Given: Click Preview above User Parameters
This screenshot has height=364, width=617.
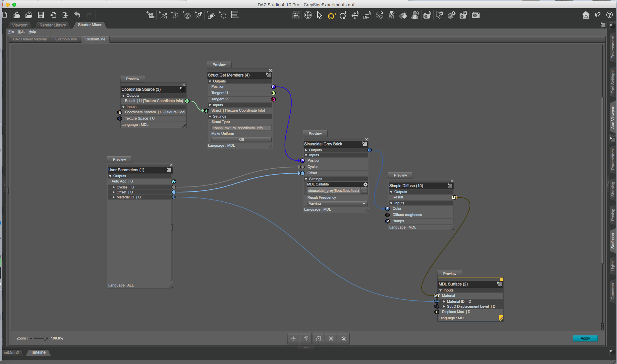Looking at the screenshot, I should tap(119, 159).
